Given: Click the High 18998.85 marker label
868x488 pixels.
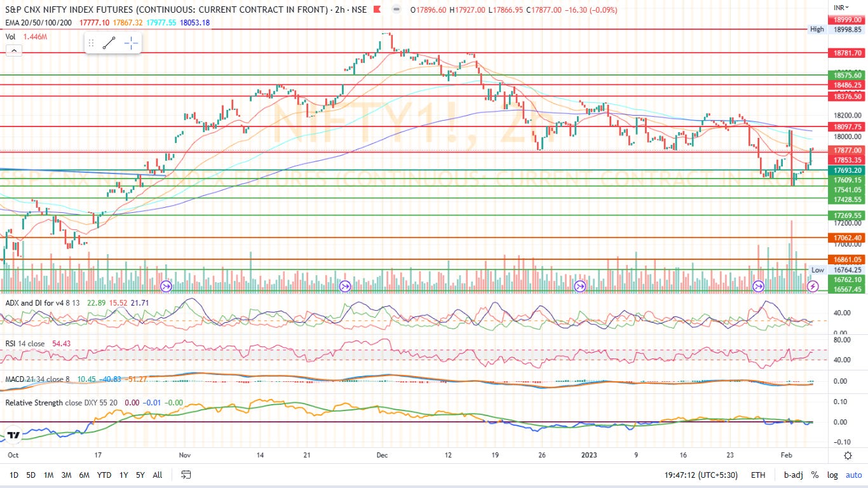Looking at the screenshot, I should tap(836, 29).
